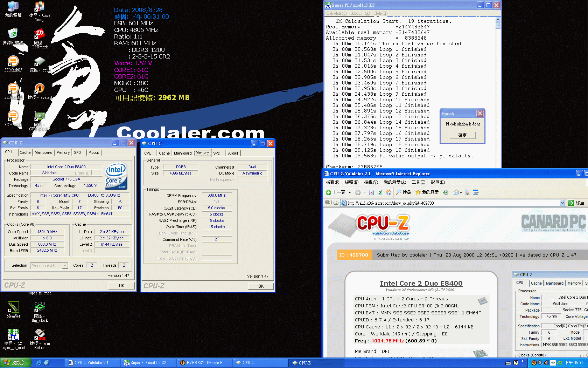Switch to Mainboard tab in left CPU-Z window
This screenshot has height=368, width=588.
tap(43, 152)
